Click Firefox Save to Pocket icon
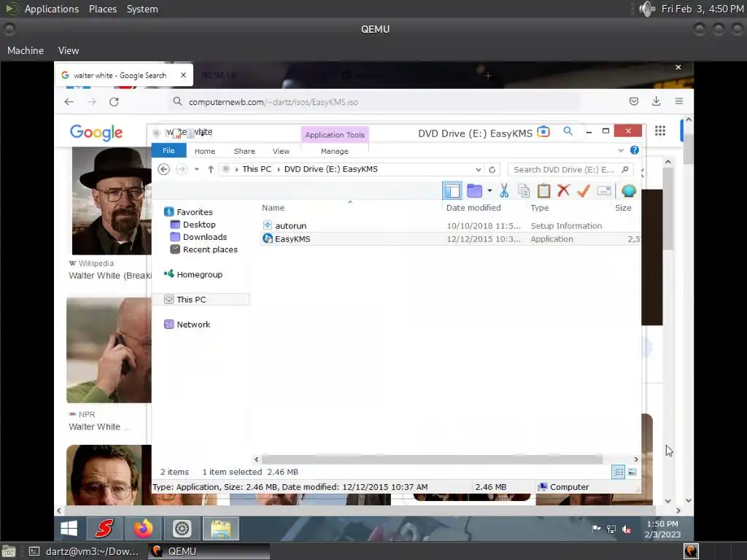 point(634,101)
